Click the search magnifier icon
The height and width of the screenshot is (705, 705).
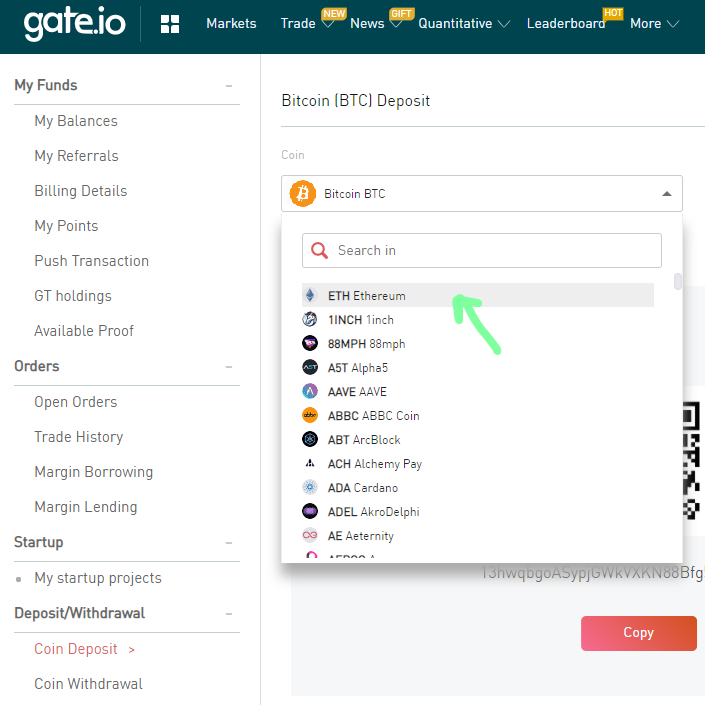pyautogui.click(x=319, y=250)
